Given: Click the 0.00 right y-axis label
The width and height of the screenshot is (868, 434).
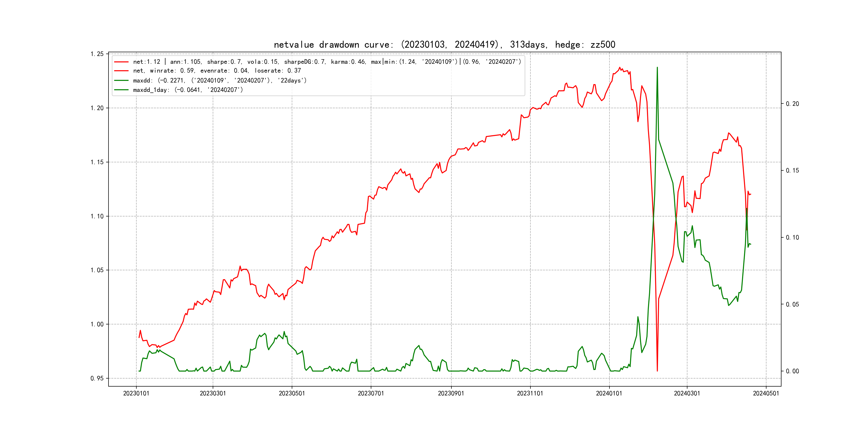Looking at the screenshot, I should coord(792,371).
